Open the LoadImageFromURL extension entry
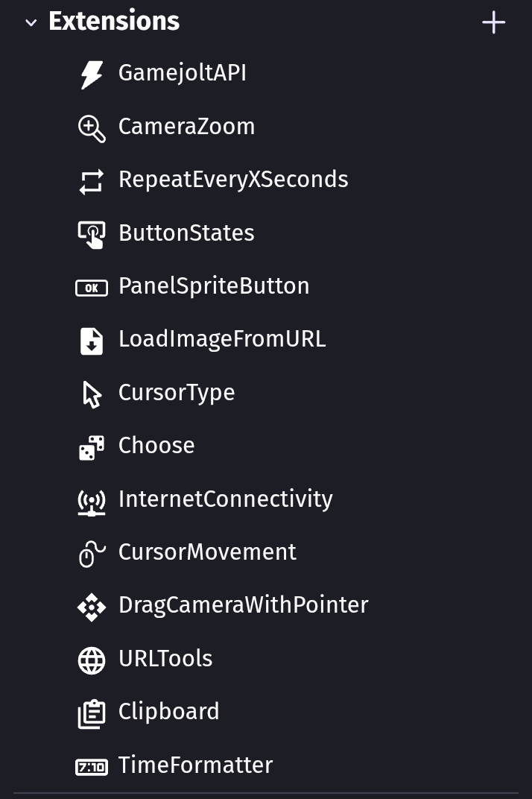Screen dimensions: 532x799 (x=222, y=339)
